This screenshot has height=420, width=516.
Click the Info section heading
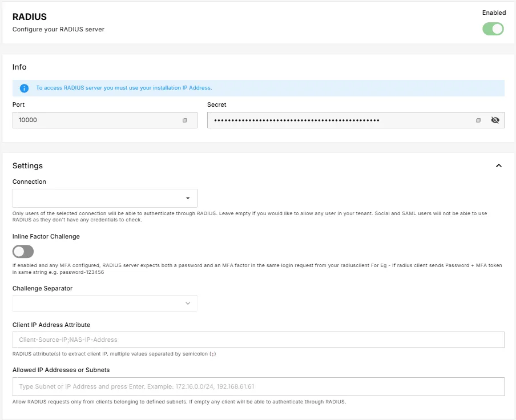(x=19, y=67)
